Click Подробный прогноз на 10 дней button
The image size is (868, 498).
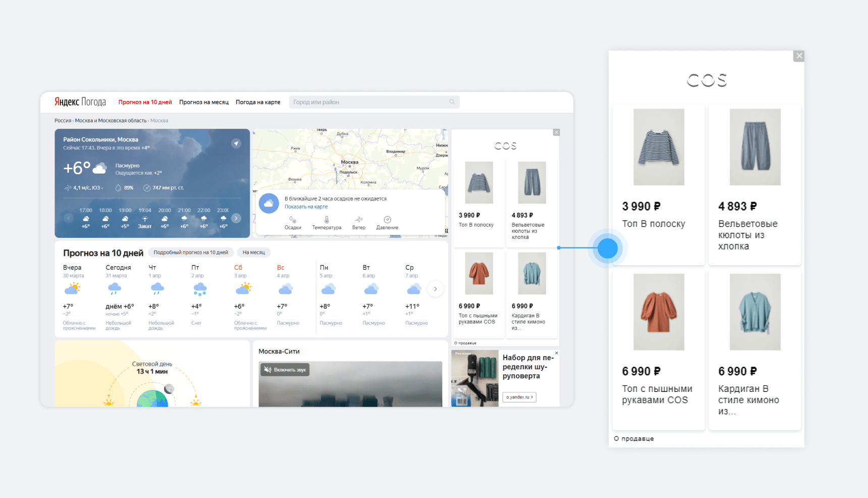point(191,253)
